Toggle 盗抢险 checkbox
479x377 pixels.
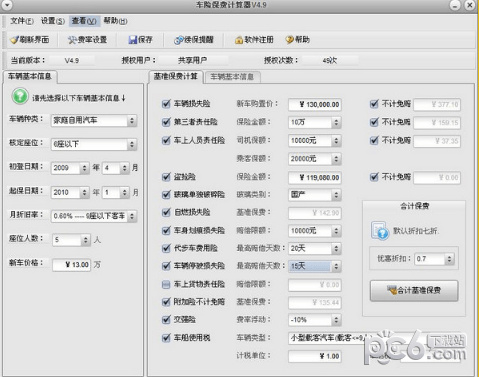[166, 177]
